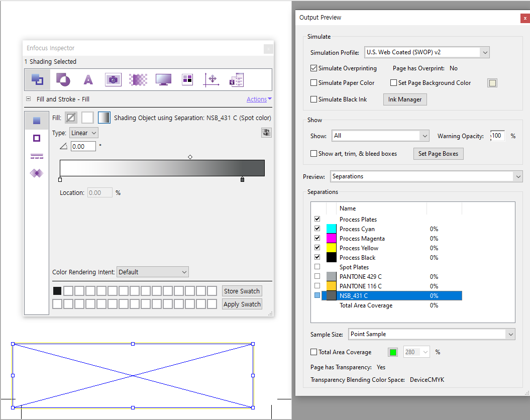Open the Sample Size dropdown
The image size is (530, 420).
click(432, 334)
